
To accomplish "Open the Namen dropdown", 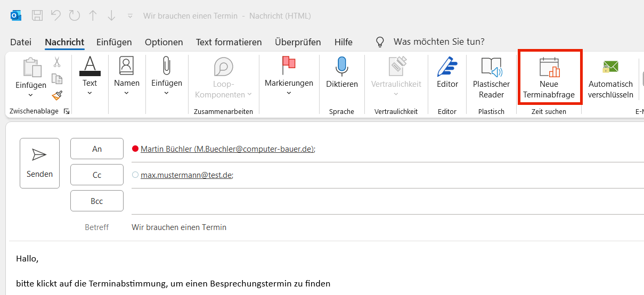I will coord(126,93).
